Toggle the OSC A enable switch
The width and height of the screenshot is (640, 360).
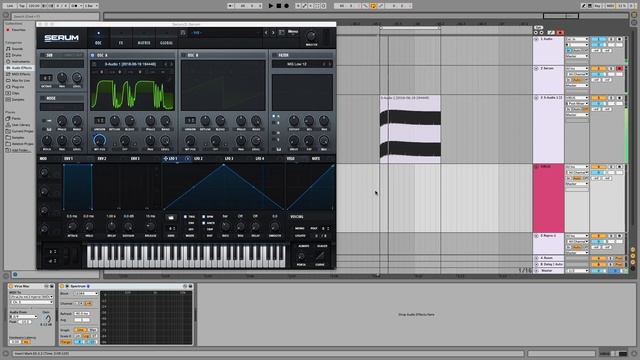92,55
